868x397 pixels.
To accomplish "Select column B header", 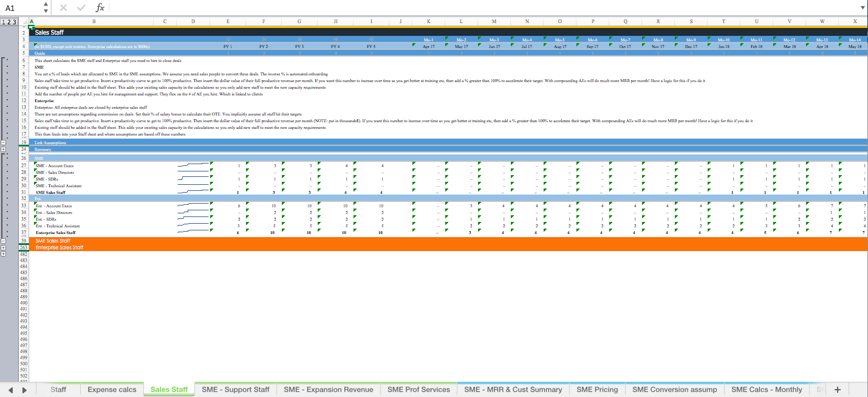I will point(94,21).
